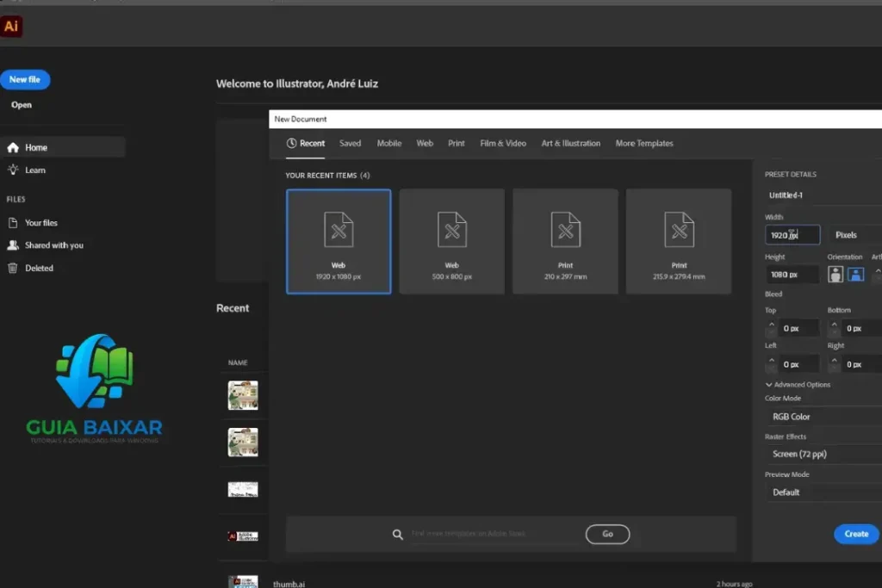Click the Width input field
Viewport: 882px width, 588px height.
[x=792, y=235]
